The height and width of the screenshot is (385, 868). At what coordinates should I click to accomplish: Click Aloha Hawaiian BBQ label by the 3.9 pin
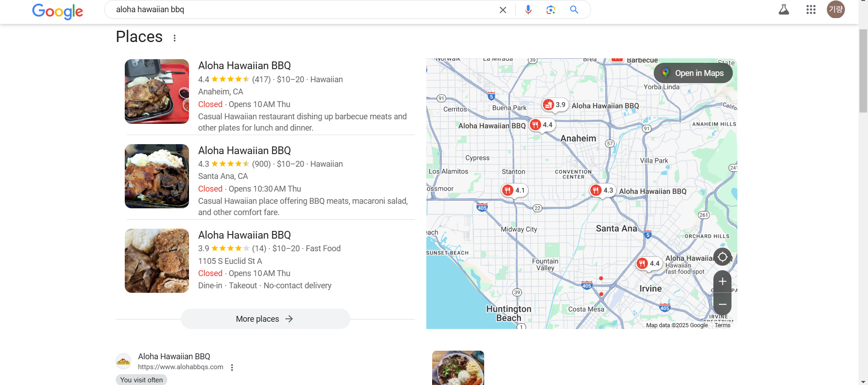pyautogui.click(x=605, y=106)
